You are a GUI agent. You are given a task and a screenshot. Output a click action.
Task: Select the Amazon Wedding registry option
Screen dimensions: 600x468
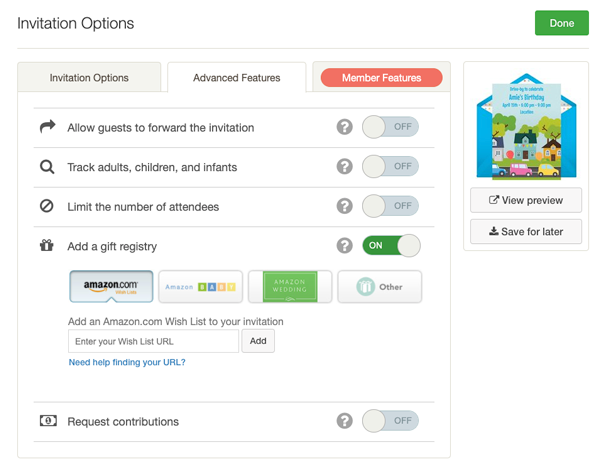pos(290,286)
